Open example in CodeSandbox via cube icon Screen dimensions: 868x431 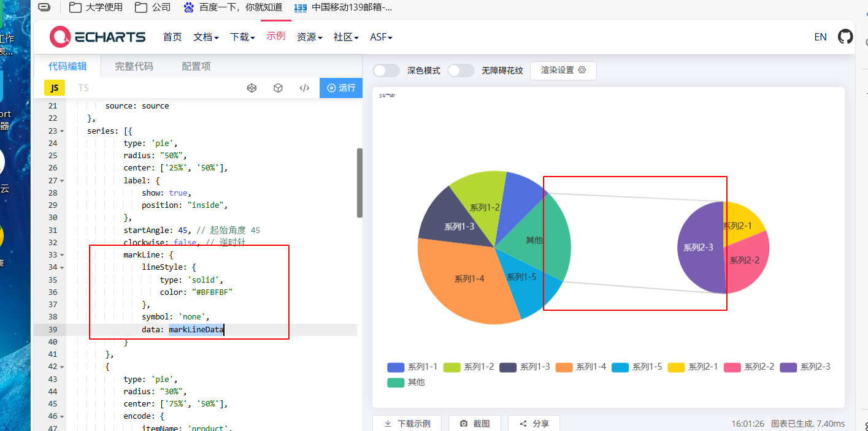coord(278,88)
